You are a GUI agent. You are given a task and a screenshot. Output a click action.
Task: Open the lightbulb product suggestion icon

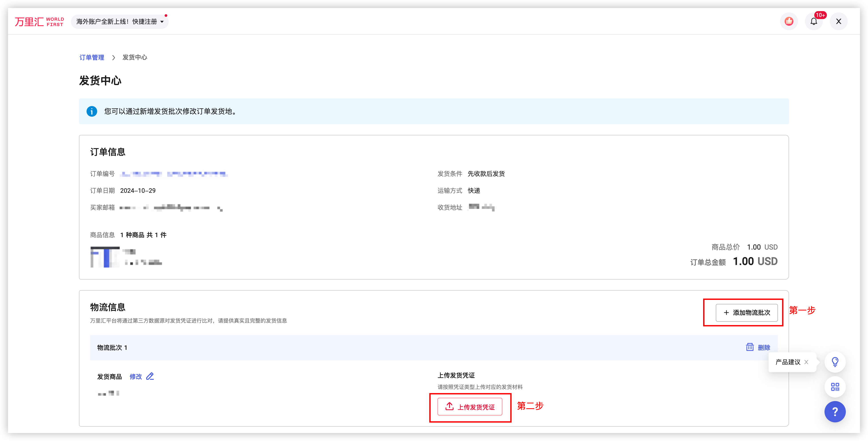pos(835,362)
